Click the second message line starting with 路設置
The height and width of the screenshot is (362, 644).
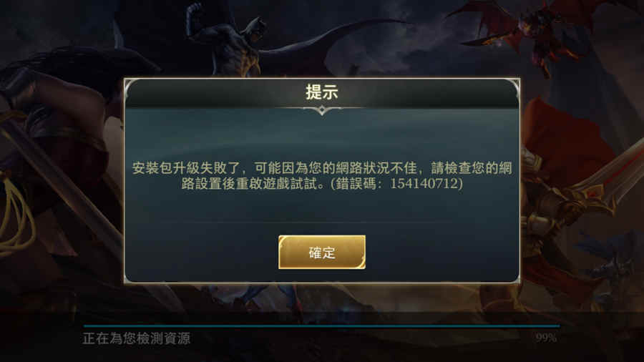[321, 183]
